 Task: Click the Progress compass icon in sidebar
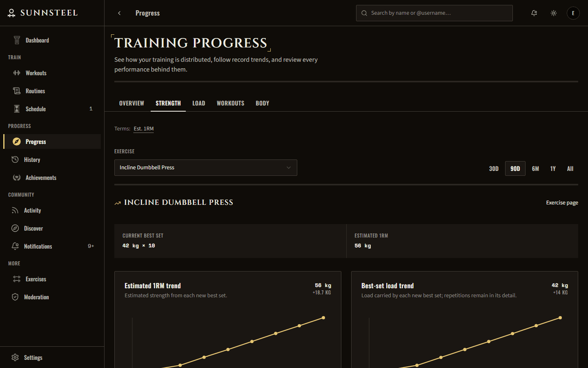[17, 141]
